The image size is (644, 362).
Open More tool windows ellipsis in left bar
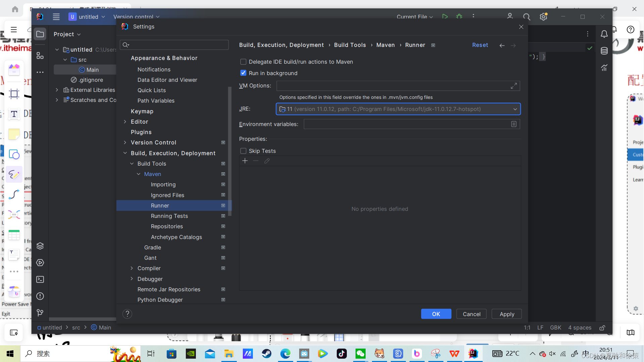point(40,72)
